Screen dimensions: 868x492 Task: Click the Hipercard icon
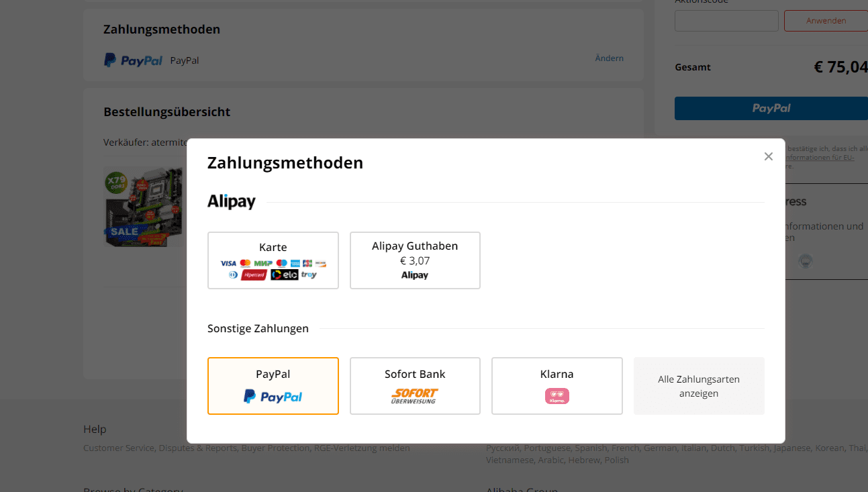pyautogui.click(x=254, y=275)
